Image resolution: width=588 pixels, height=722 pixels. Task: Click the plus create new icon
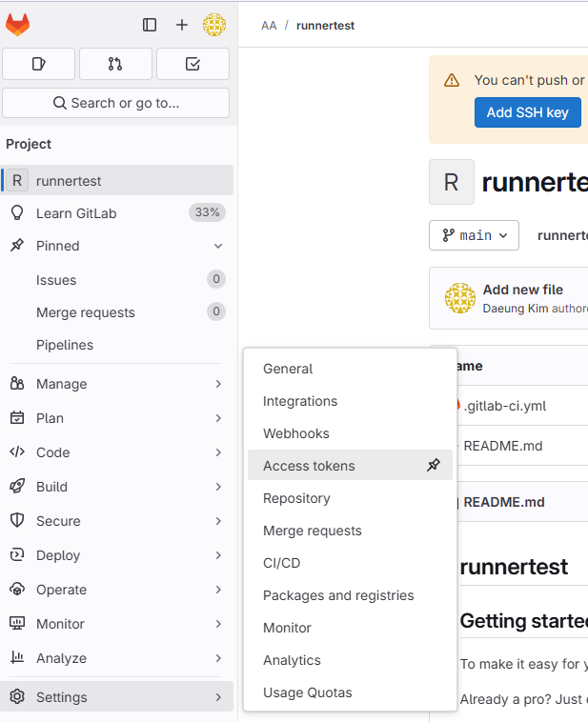point(182,25)
